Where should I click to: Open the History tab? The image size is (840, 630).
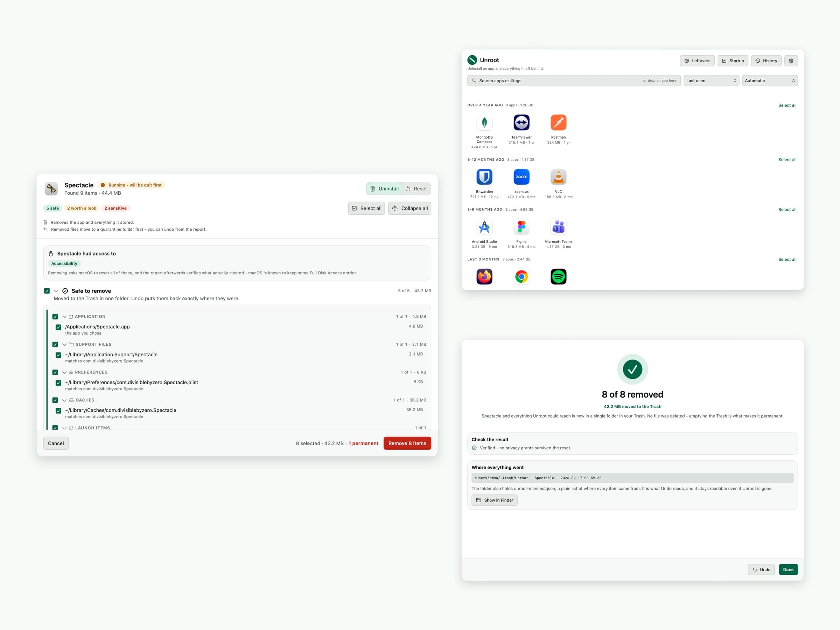[766, 61]
